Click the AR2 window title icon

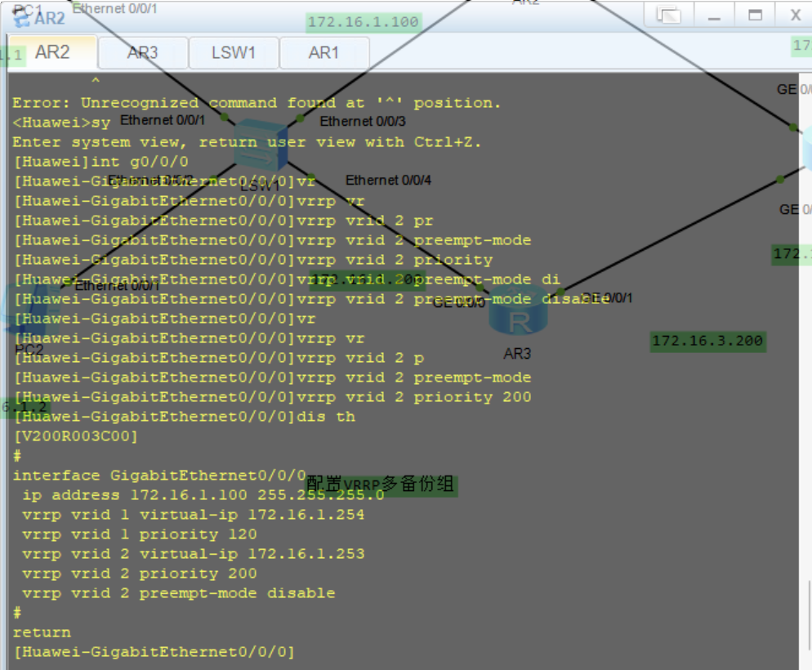(20, 19)
